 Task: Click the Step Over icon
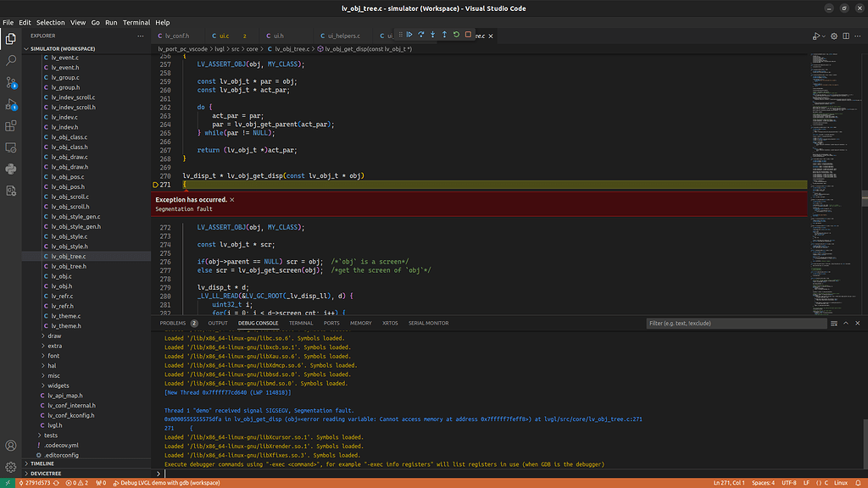(x=421, y=35)
